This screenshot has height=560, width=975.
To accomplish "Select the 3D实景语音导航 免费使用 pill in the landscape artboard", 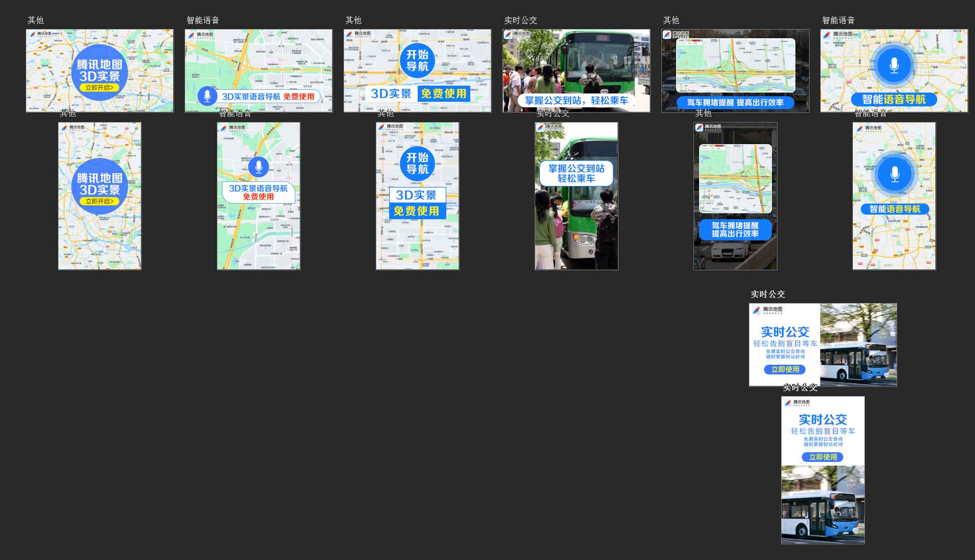I will click(268, 96).
